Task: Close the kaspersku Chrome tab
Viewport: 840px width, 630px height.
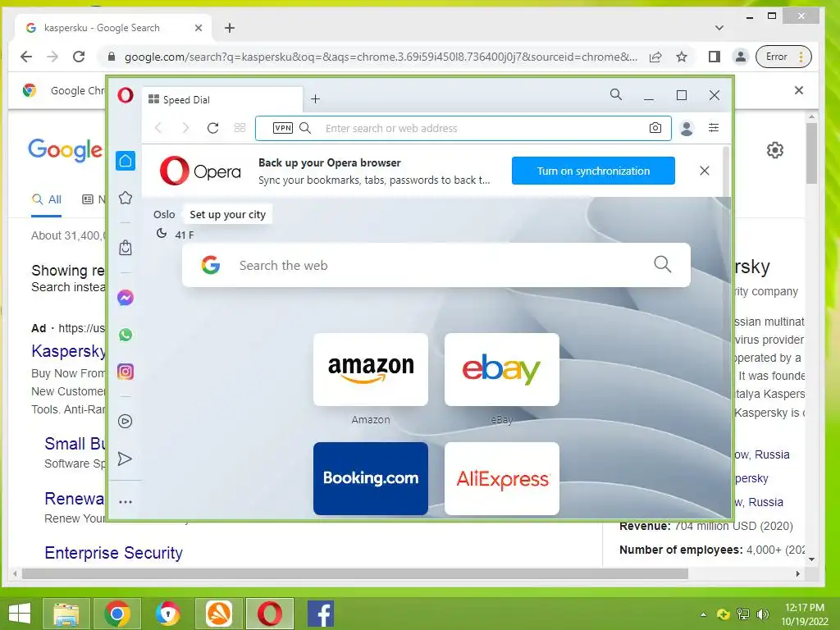Action: pos(199,28)
